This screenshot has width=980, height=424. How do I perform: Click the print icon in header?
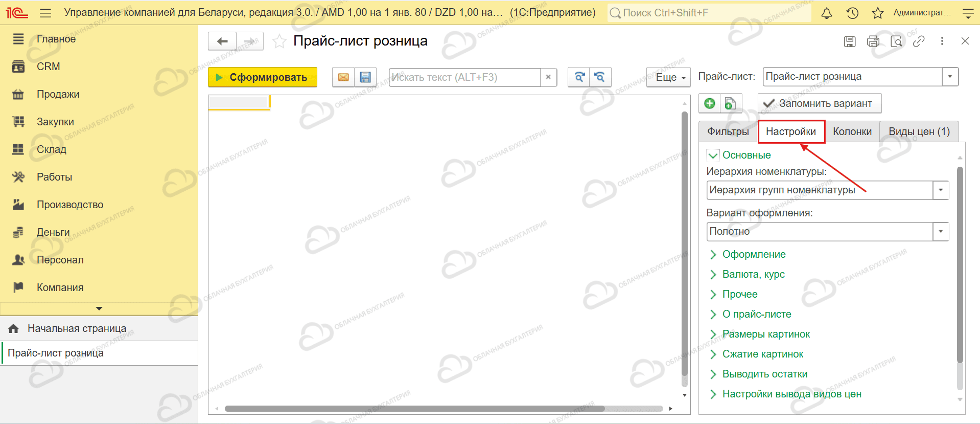coord(873,41)
